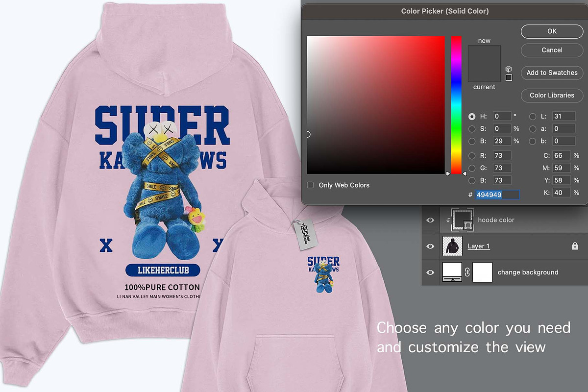Click the current color preview swatch
The height and width of the screenshot is (392, 588).
(x=484, y=73)
